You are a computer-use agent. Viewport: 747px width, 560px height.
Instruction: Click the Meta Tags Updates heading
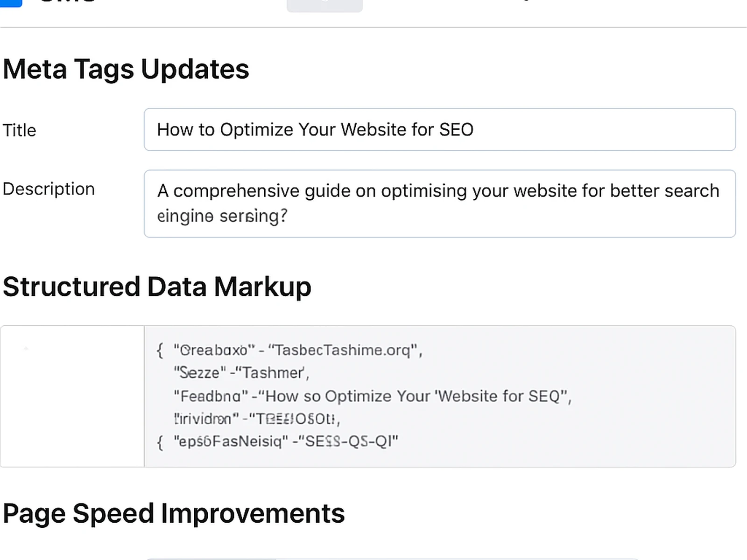(x=126, y=69)
